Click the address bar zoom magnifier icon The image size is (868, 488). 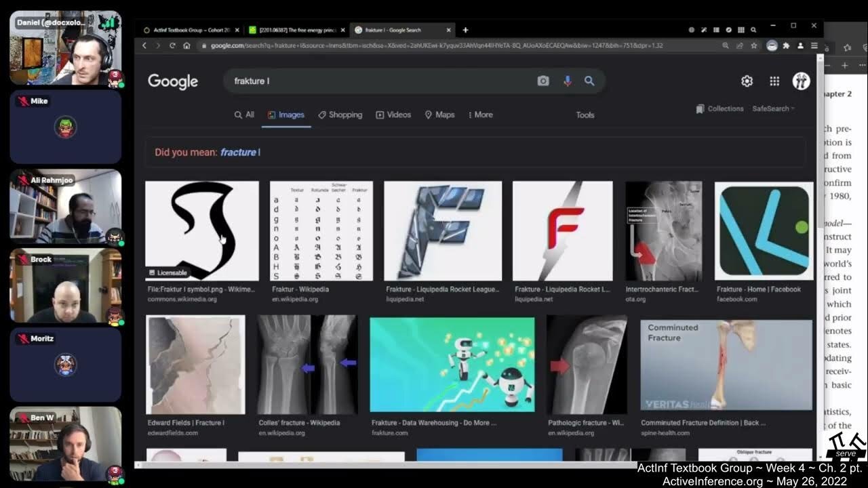pos(726,45)
